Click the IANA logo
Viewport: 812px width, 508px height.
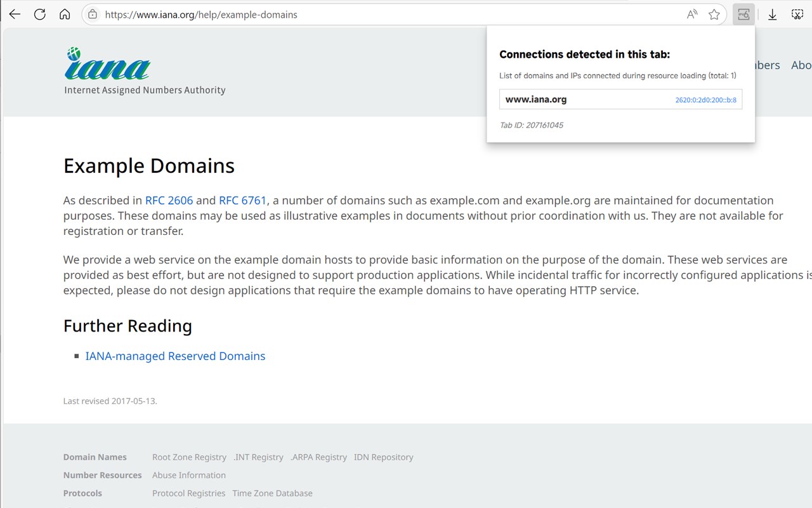click(x=108, y=65)
